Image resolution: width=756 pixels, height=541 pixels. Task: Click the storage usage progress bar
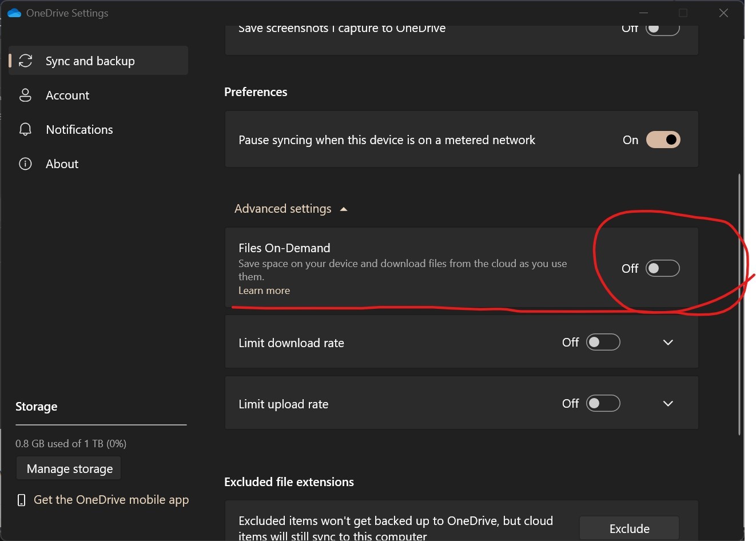click(101, 425)
